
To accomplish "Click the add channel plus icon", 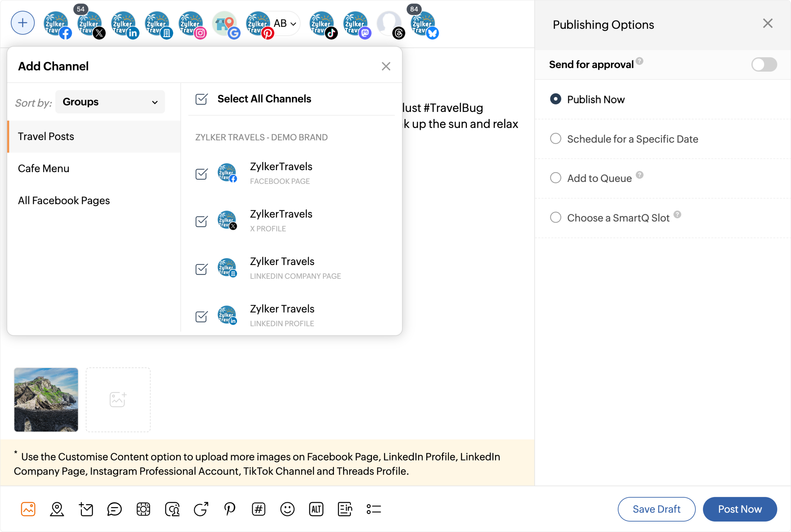I will (x=23, y=23).
